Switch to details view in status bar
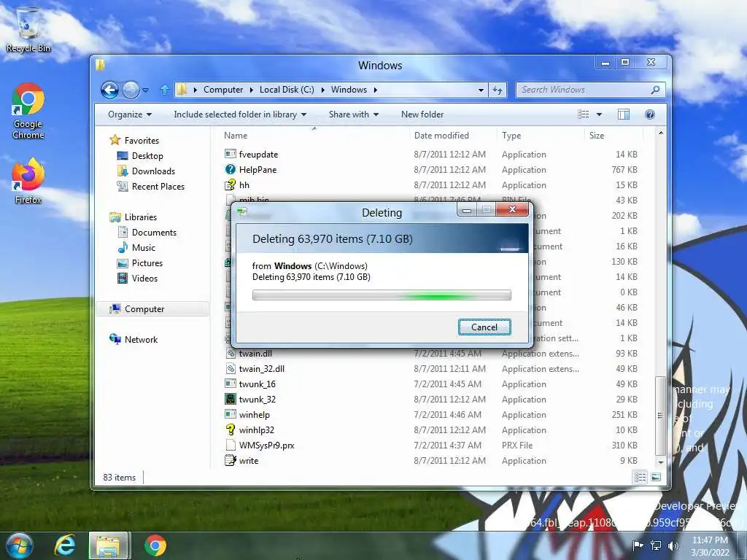The height and width of the screenshot is (560, 747). point(640,477)
